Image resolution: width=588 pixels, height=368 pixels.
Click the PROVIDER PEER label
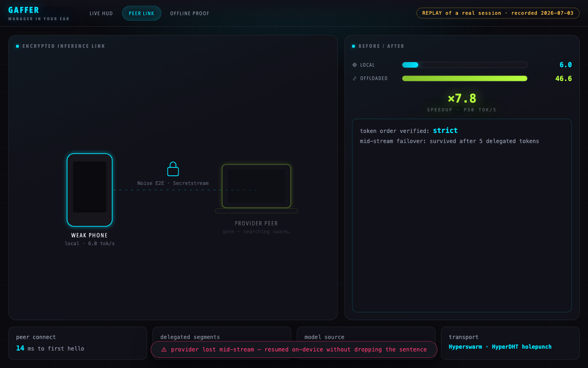256,224
